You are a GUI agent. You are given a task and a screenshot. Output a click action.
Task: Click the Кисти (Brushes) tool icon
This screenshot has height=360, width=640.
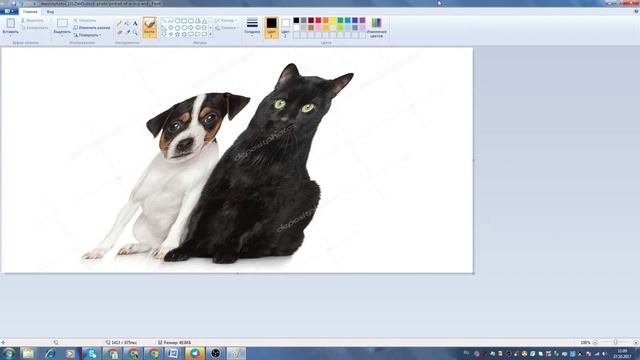149,24
